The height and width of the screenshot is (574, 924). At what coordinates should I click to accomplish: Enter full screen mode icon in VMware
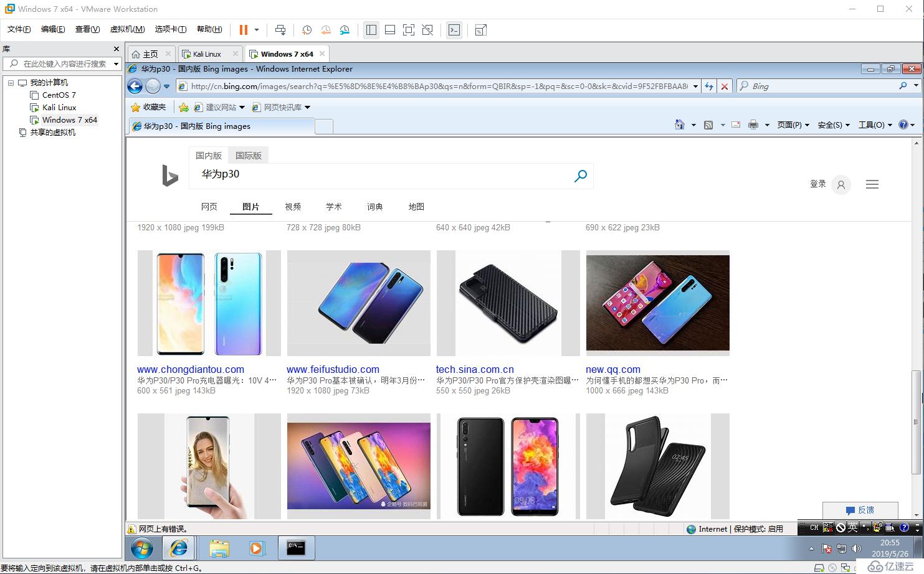tap(409, 30)
